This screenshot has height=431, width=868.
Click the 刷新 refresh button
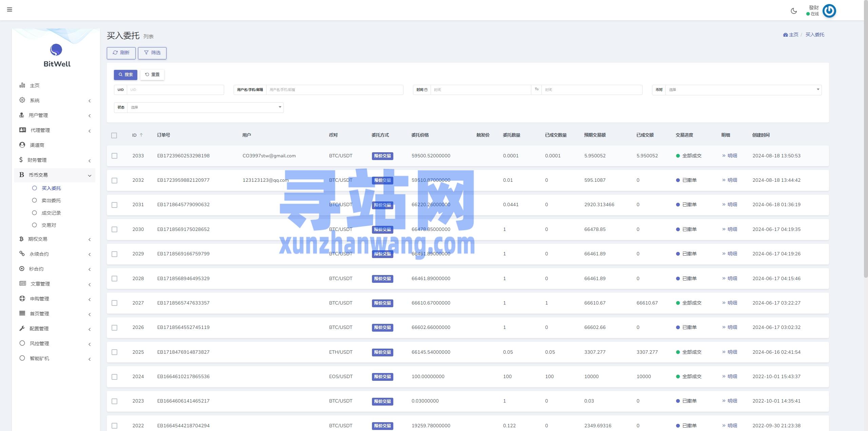121,53
